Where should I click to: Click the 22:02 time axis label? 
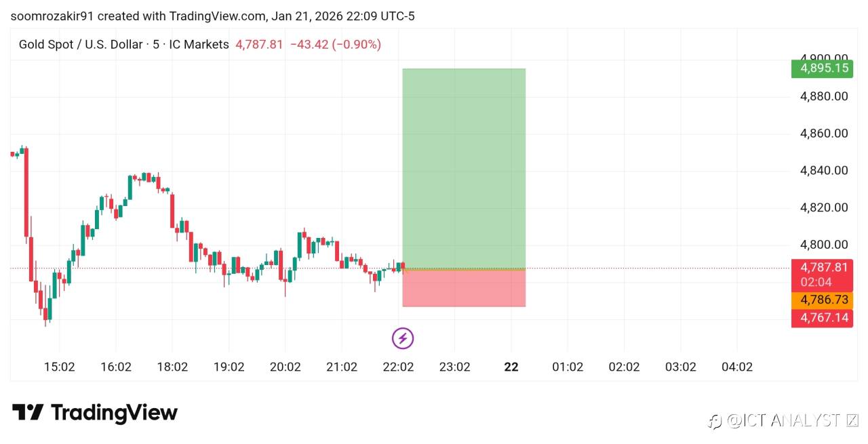398,367
